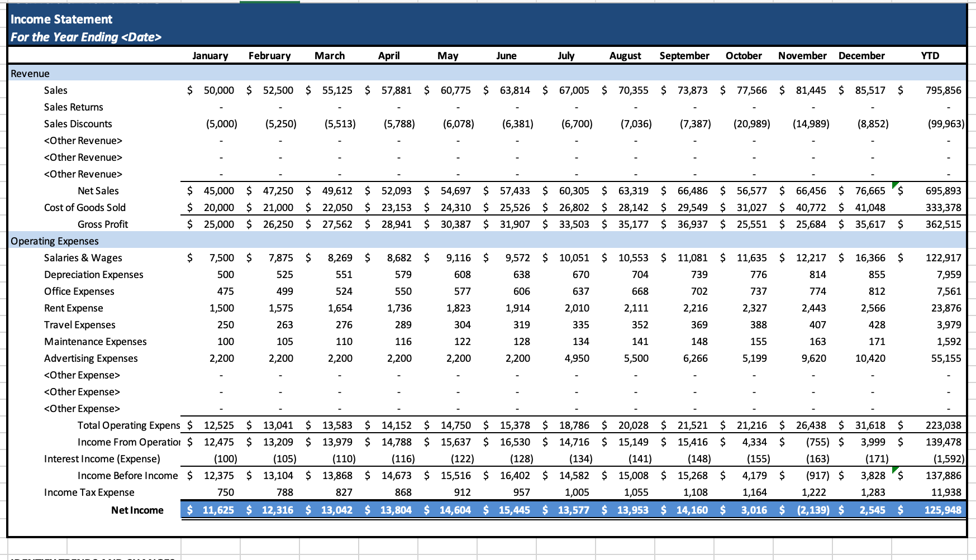This screenshot has width=976, height=560.
Task: Select the July Advertising Expenses value of 4,950
Action: pos(578,358)
